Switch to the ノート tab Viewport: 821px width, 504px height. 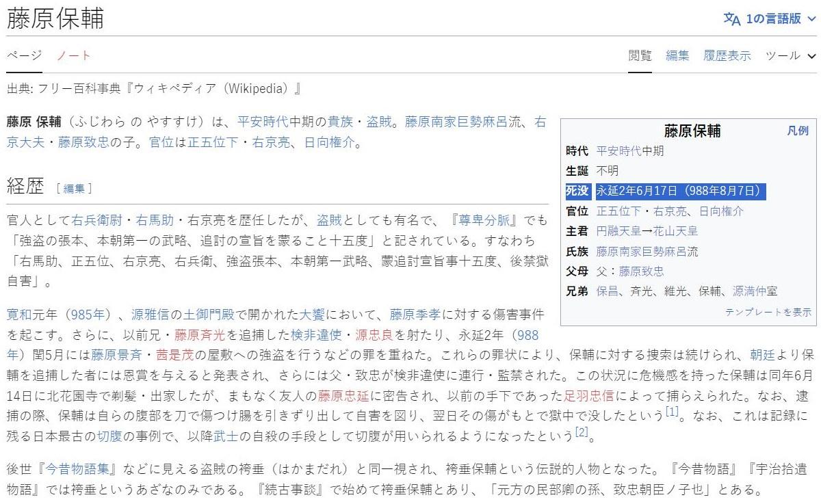pos(73,56)
